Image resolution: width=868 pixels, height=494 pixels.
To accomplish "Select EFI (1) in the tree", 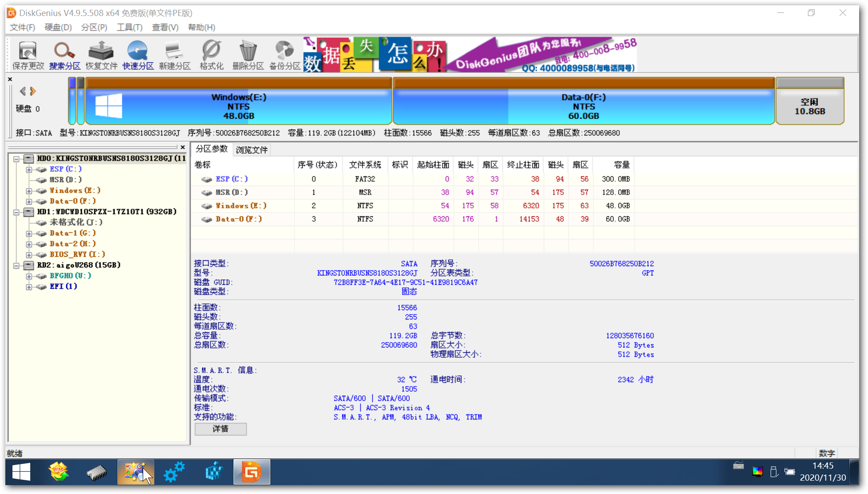I will pyautogui.click(x=63, y=286).
